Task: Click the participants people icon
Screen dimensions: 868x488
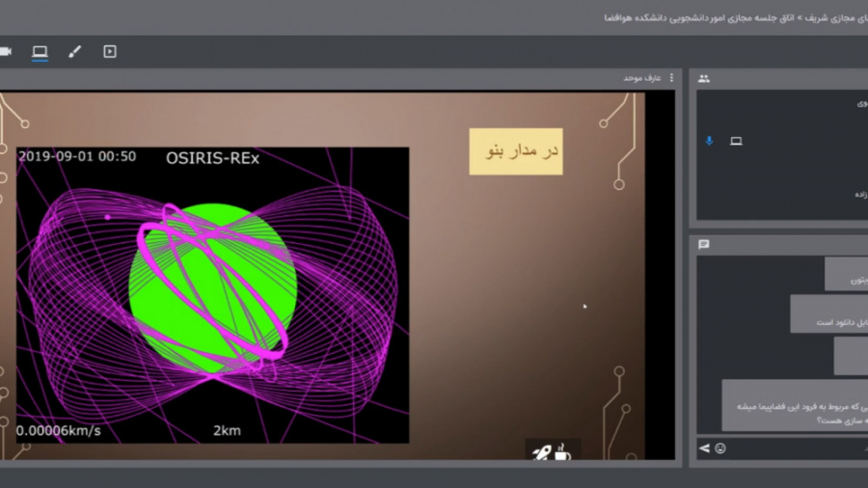Action: coord(704,78)
